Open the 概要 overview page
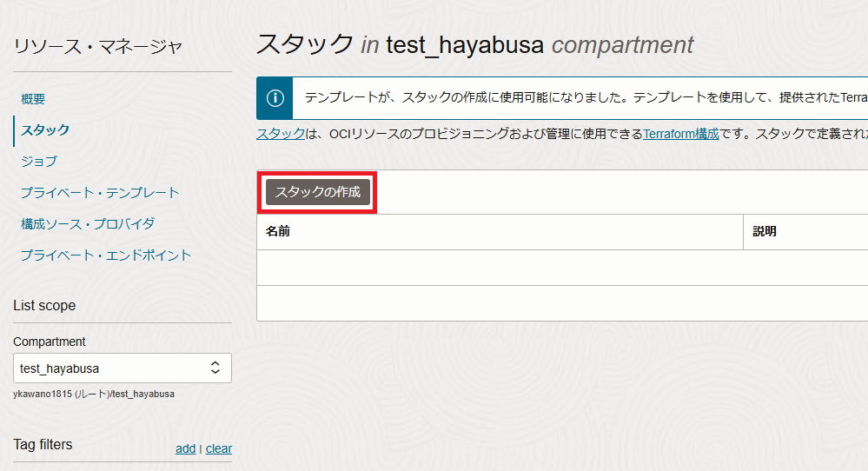This screenshot has width=868, height=471. pyautogui.click(x=33, y=99)
